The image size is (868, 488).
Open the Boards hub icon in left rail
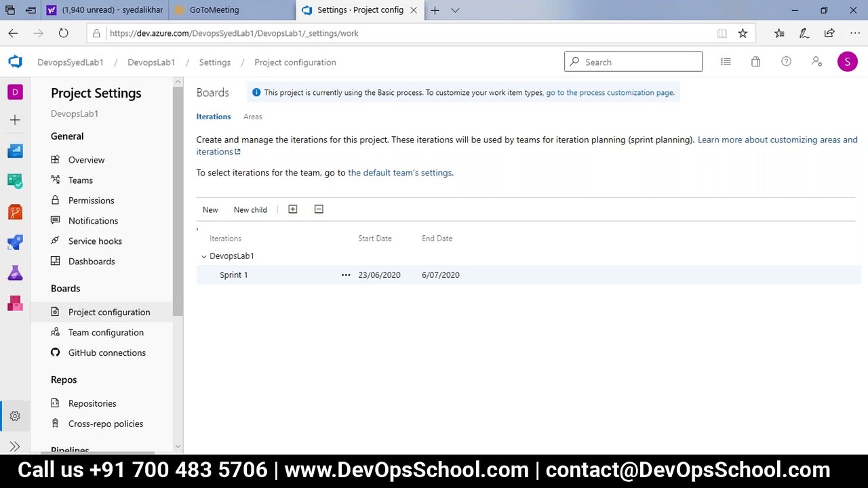tap(15, 181)
